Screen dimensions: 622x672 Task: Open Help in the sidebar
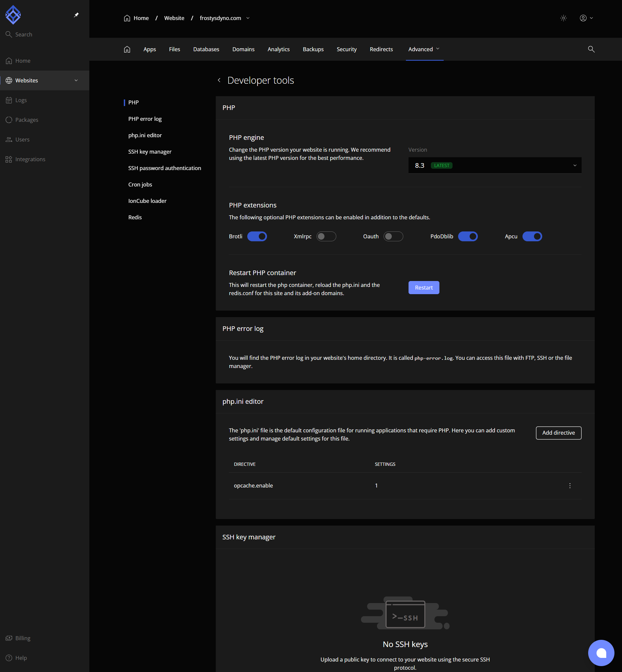pos(44,658)
